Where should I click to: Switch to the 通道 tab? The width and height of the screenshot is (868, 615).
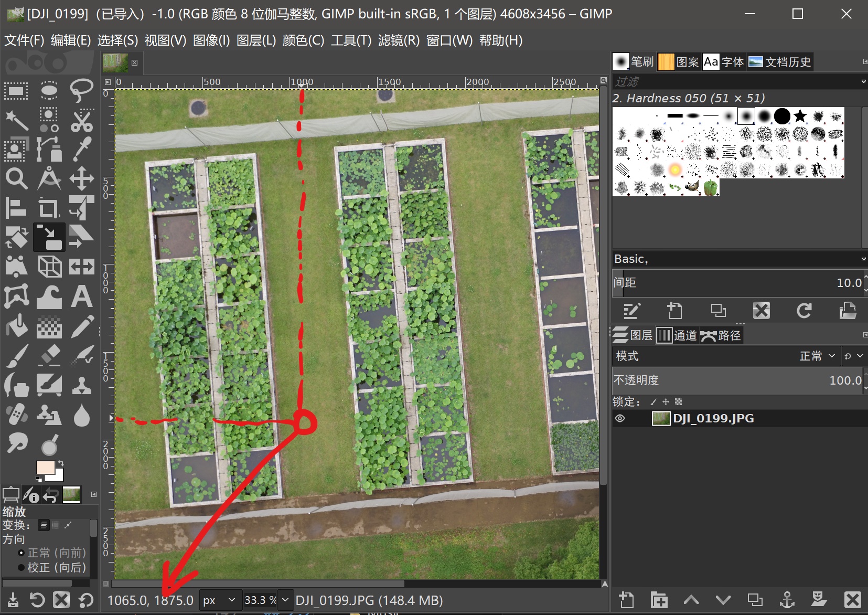[x=677, y=335]
